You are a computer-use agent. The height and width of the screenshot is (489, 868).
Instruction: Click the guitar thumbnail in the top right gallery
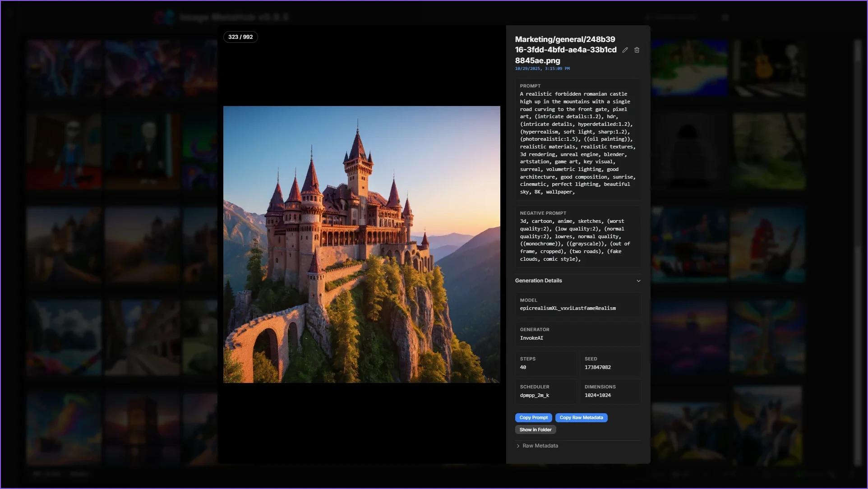pos(767,68)
